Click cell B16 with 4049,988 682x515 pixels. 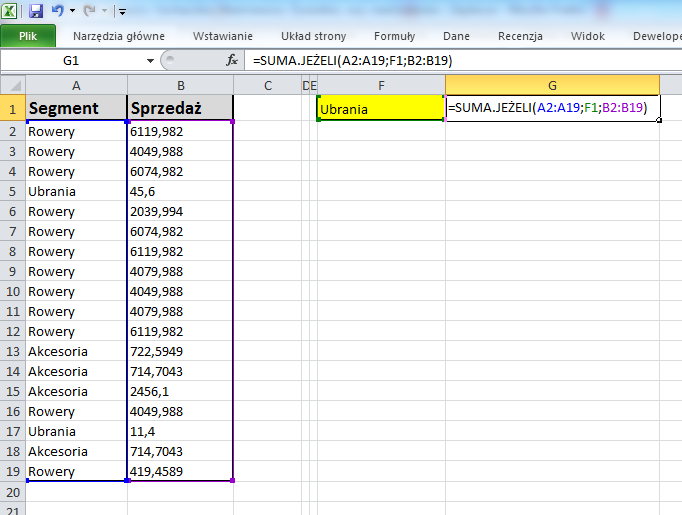(181, 411)
